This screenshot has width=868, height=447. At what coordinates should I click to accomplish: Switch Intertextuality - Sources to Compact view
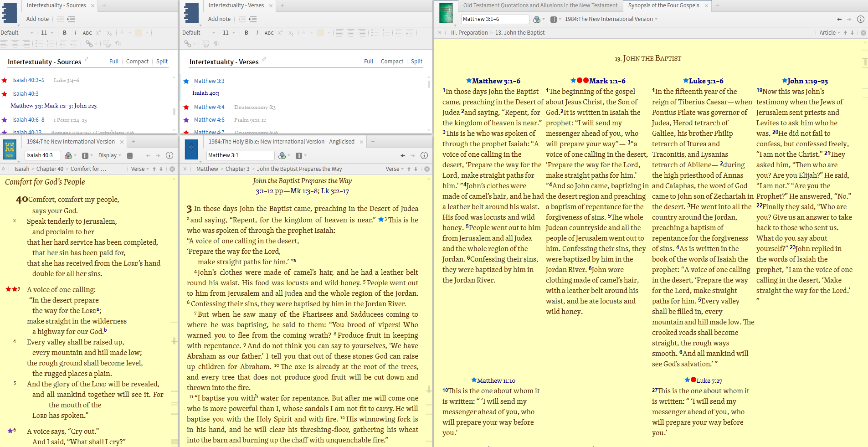[x=137, y=62]
